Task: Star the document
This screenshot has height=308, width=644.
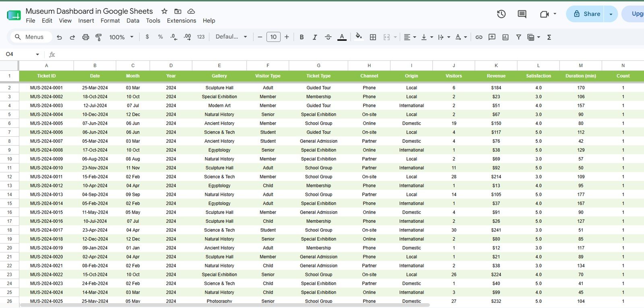Action: tap(164, 11)
